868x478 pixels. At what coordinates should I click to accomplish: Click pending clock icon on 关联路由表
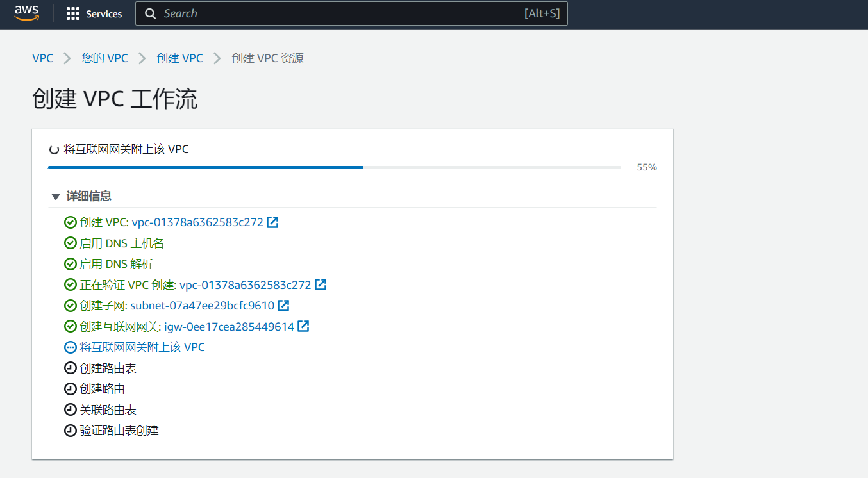click(x=71, y=409)
